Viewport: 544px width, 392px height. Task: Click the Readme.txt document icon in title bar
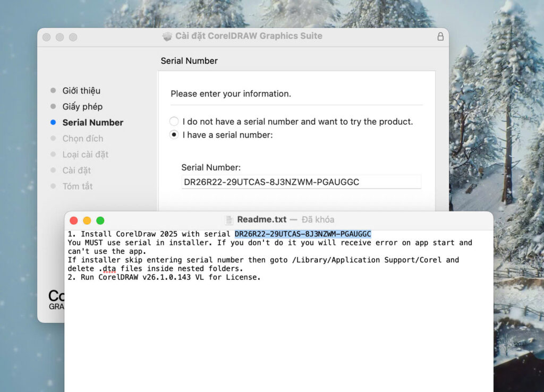click(229, 220)
